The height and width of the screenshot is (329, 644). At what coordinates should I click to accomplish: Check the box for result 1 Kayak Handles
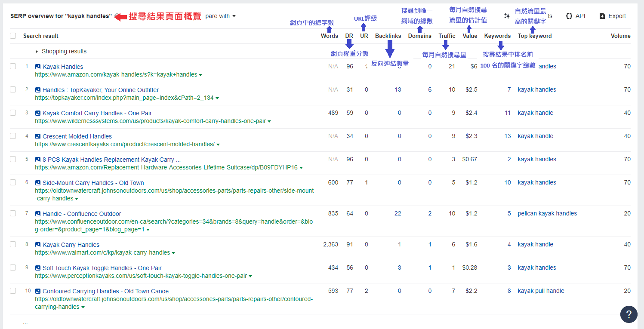(13, 66)
